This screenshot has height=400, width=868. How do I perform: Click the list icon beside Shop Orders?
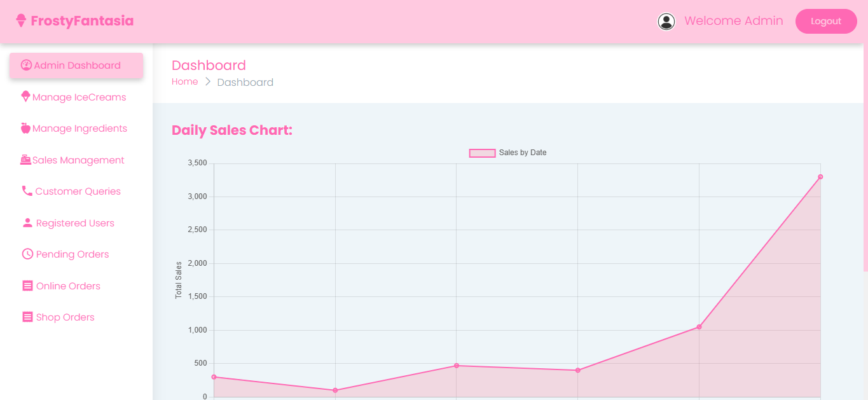coord(27,317)
